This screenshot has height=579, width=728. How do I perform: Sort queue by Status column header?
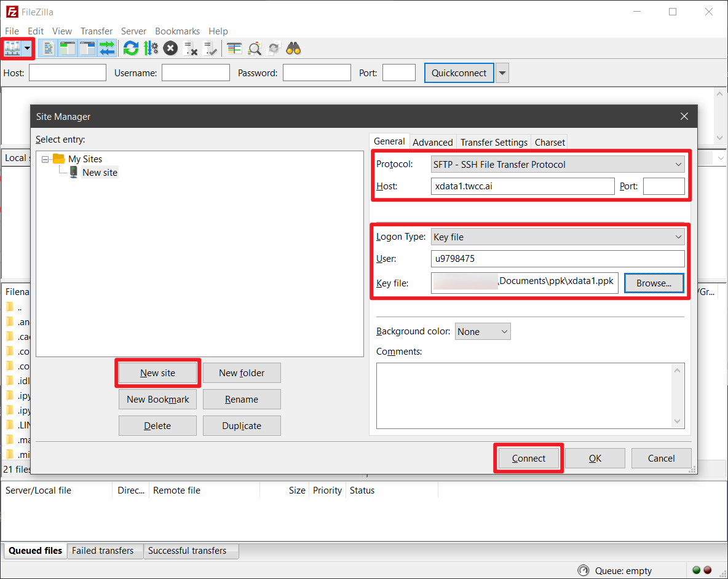pos(392,490)
